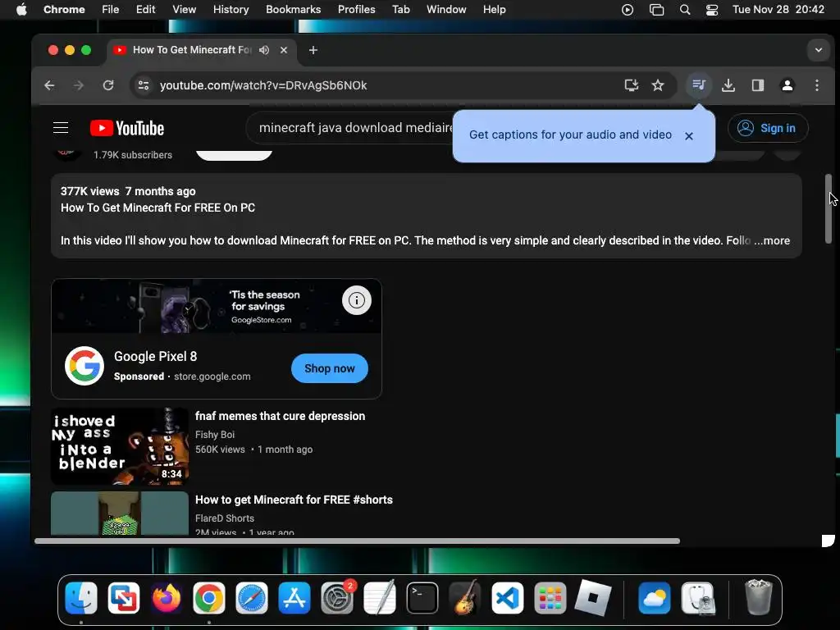The image size is (840, 630).
Task: Click the Chrome back arrow
Action: 49,85
